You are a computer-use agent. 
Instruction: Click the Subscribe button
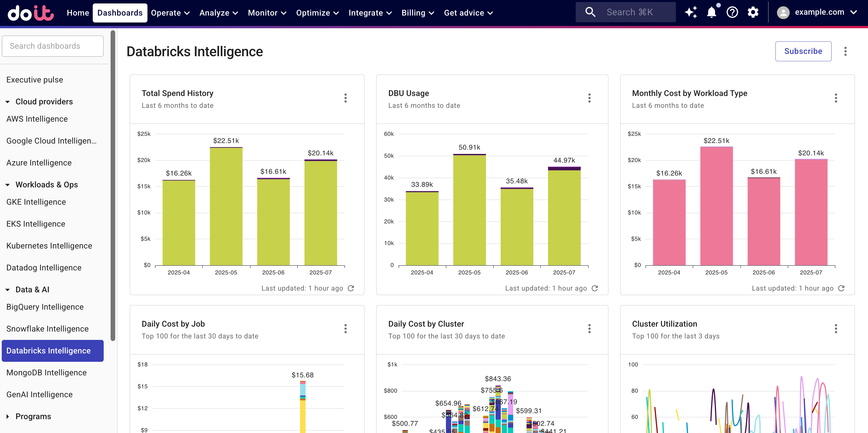coord(803,51)
